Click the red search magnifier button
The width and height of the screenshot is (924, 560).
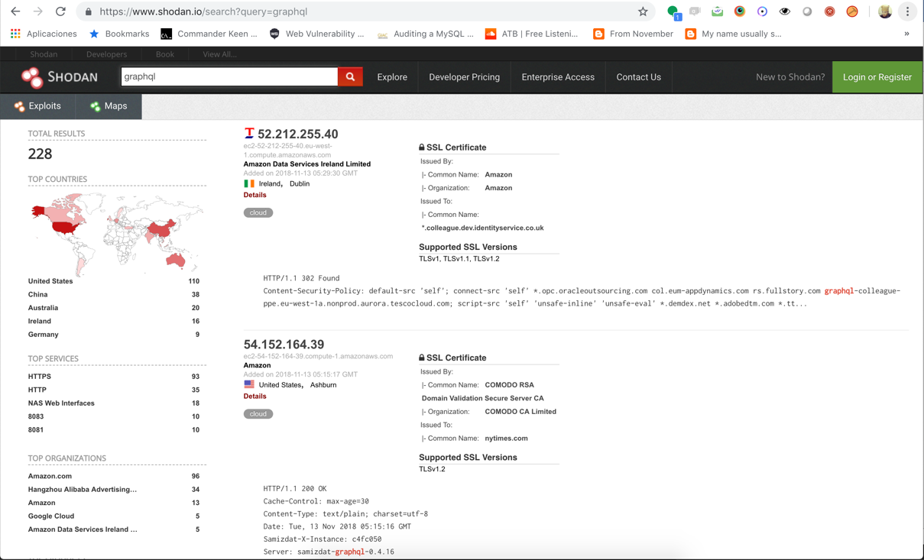[350, 76]
